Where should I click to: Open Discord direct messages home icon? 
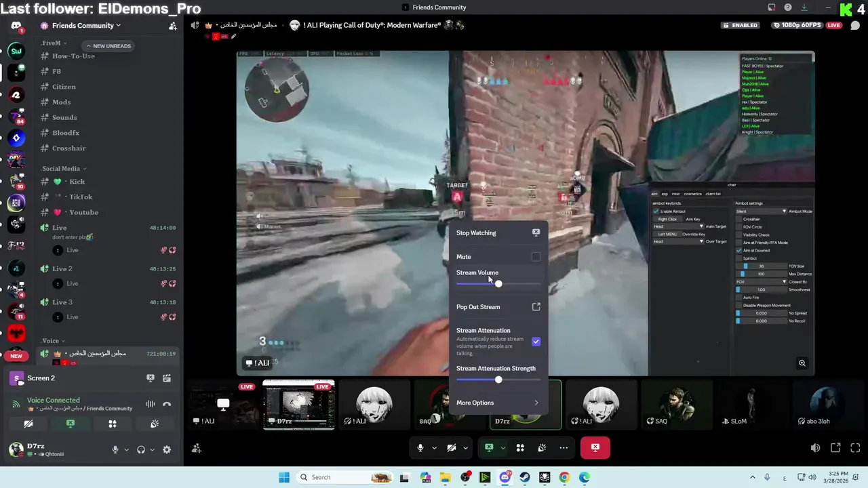pyautogui.click(x=16, y=26)
